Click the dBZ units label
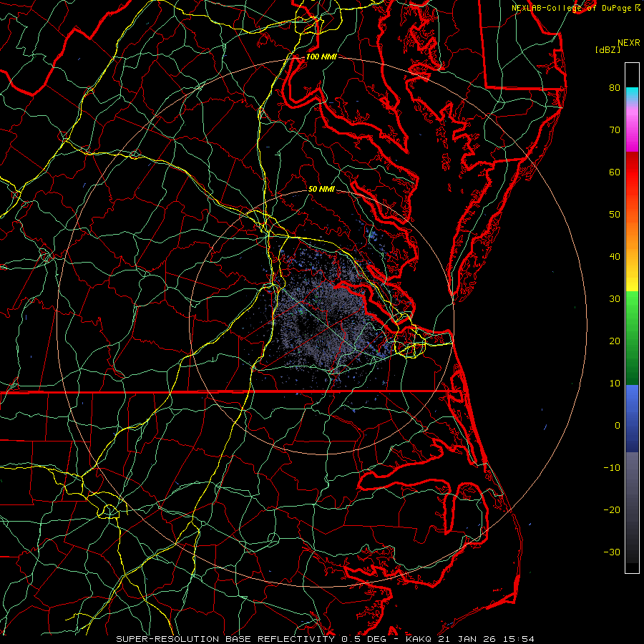Image resolution: width=644 pixels, height=644 pixels. coord(607,49)
